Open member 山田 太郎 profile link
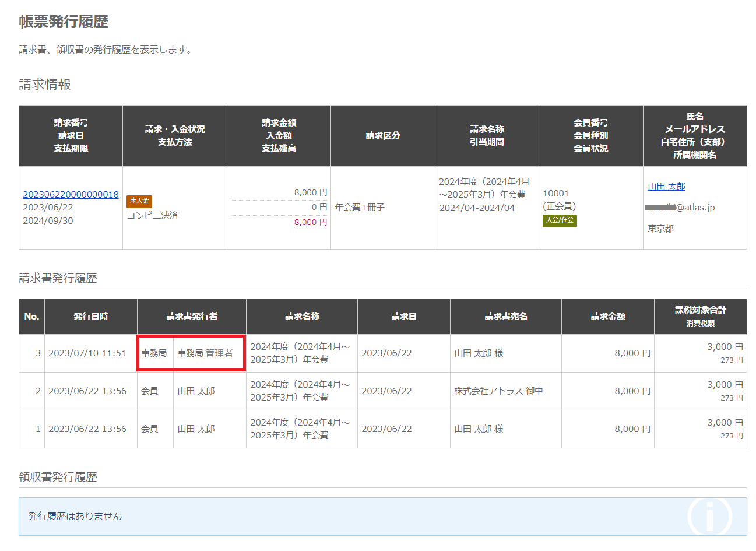 pos(666,187)
